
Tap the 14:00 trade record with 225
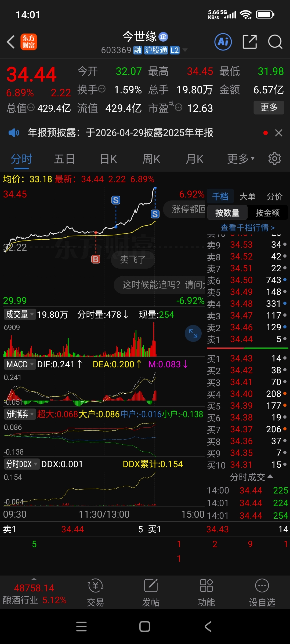[247, 490]
